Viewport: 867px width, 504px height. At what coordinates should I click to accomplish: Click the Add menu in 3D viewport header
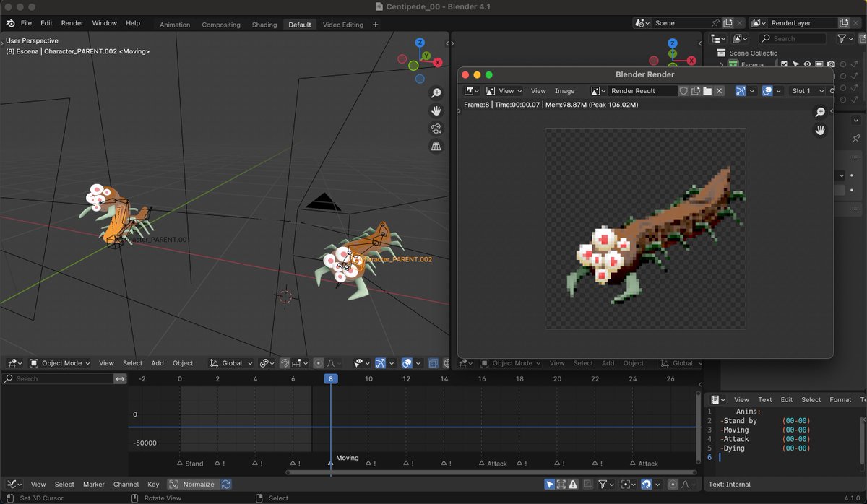pyautogui.click(x=158, y=363)
